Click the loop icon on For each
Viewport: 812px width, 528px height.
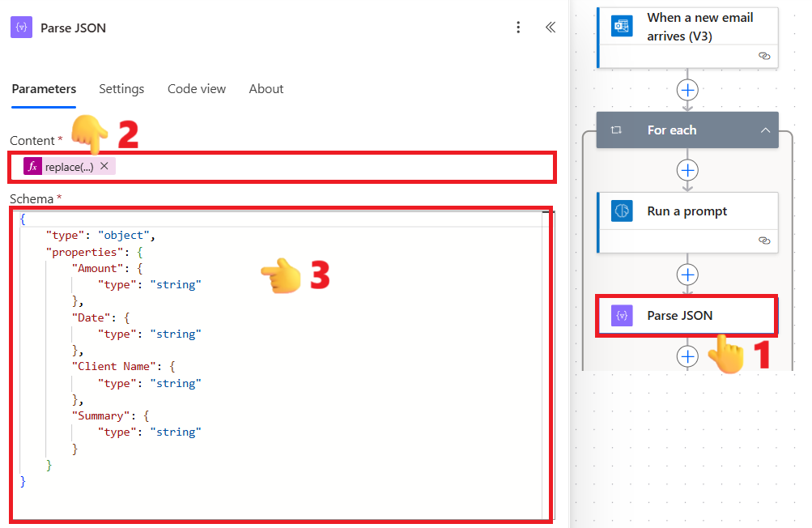pos(616,130)
